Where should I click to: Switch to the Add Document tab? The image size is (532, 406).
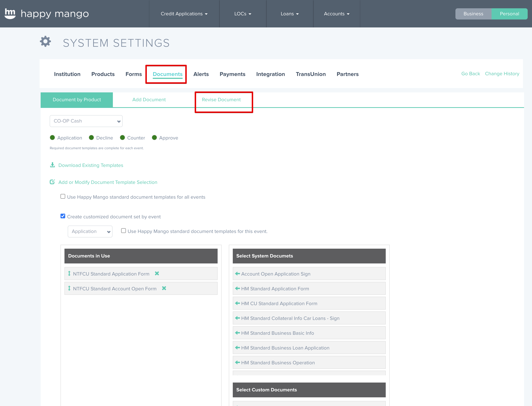149,100
